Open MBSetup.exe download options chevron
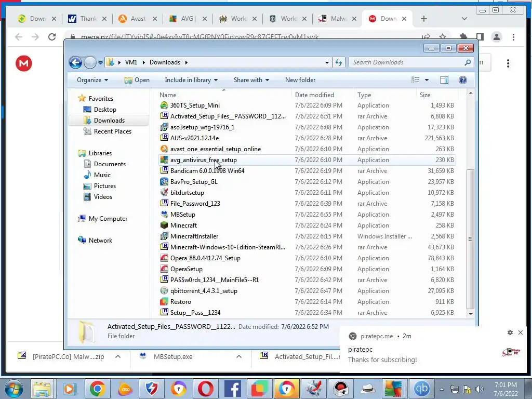The width and height of the screenshot is (532, 399). tap(239, 356)
